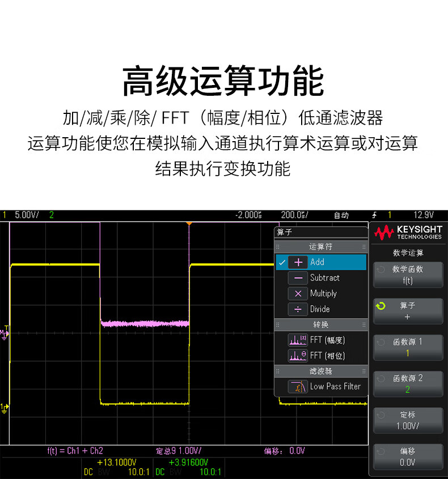The image size is (448, 479).
Task: Click the 滤波器 section header
Action: coord(321,371)
